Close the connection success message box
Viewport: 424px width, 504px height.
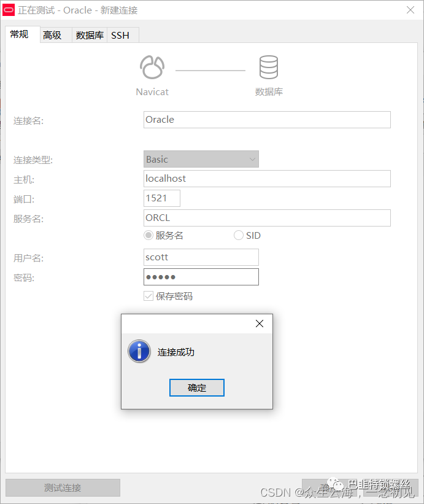click(x=259, y=324)
